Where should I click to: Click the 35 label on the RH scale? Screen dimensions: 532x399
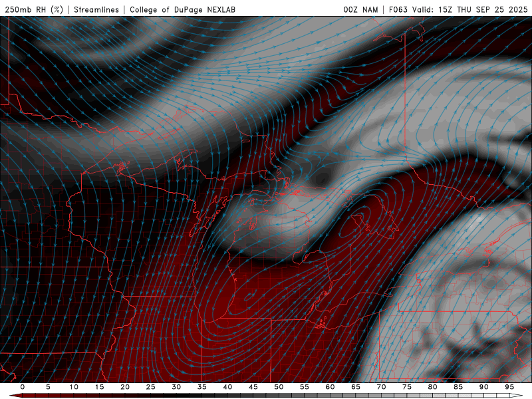coord(202,387)
